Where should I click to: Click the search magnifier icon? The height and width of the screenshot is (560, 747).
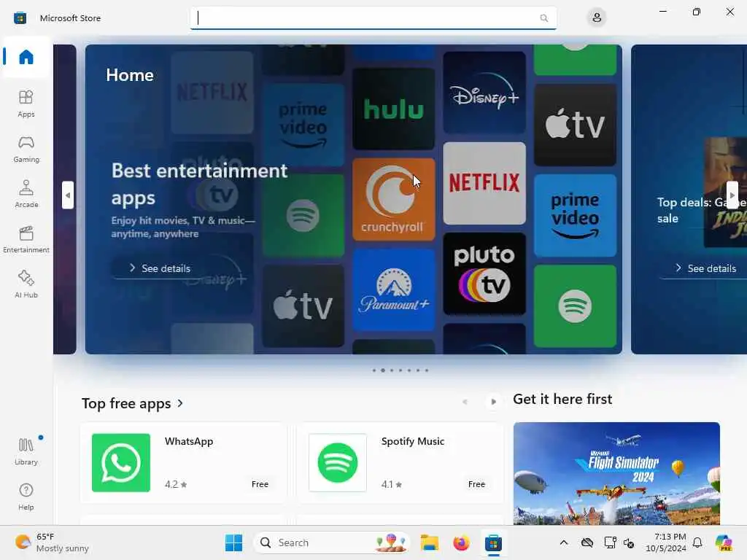pyautogui.click(x=543, y=18)
